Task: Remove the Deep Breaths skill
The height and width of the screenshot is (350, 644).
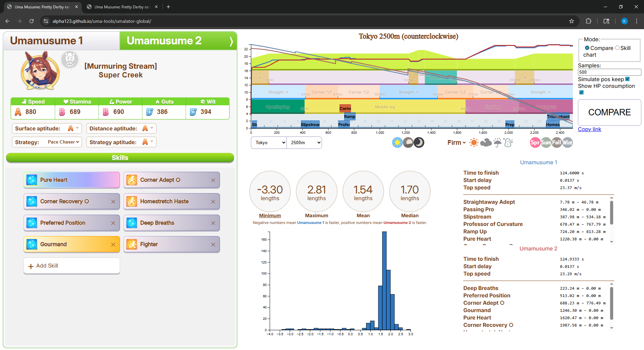Action: (x=213, y=223)
